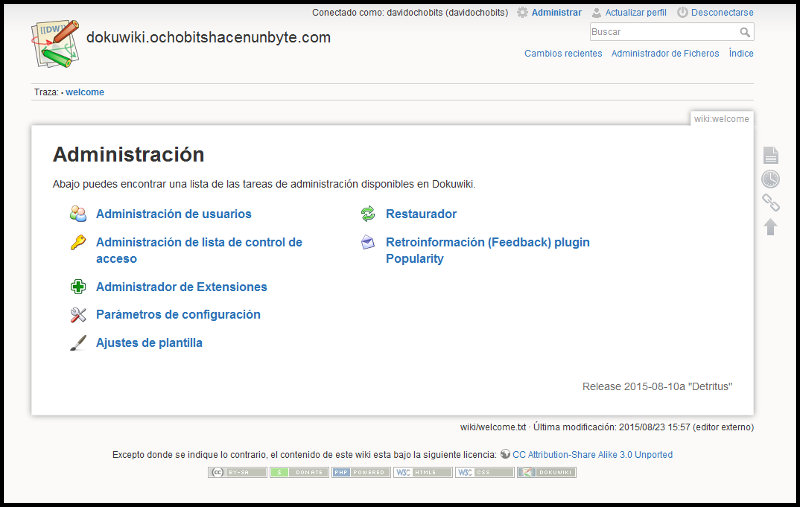The width and height of the screenshot is (800, 507).
Task: Click the globe icon beside CC license
Action: (x=505, y=454)
